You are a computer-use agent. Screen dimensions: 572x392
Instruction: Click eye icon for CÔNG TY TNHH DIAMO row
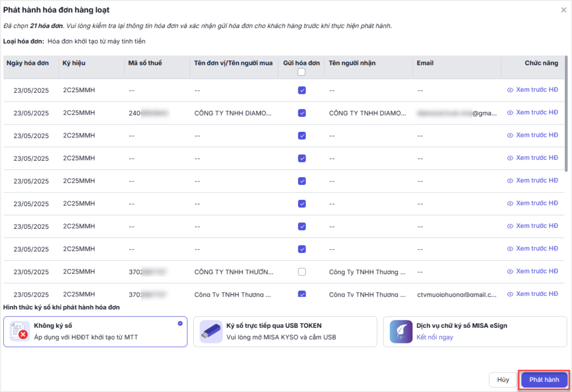[510, 113]
